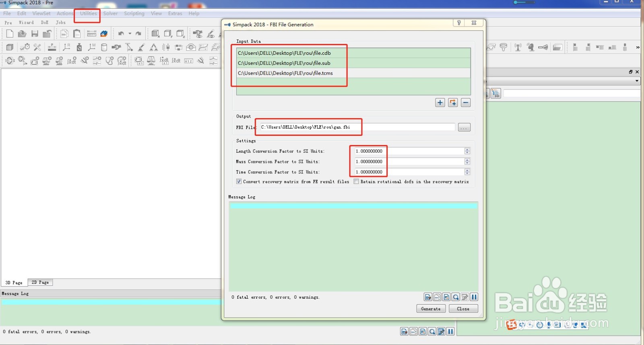The image size is (644, 345).
Task: Click the help question mark in the dialog title
Action: (459, 23)
